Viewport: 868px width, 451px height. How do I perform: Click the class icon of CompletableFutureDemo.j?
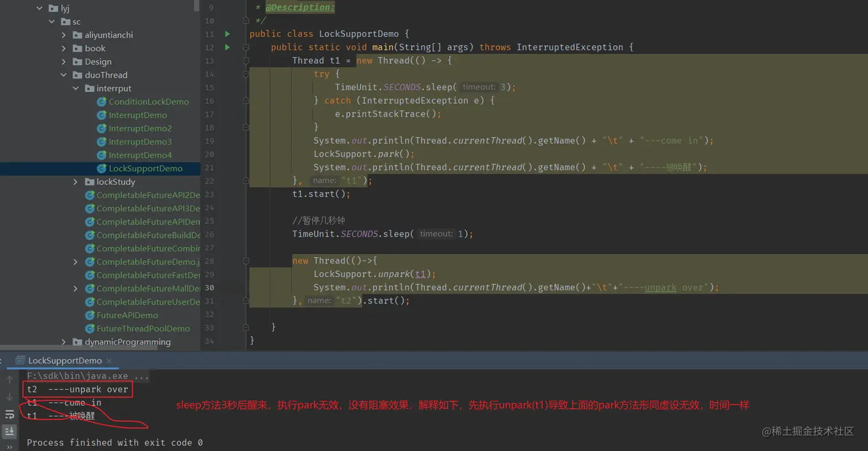[90, 262]
